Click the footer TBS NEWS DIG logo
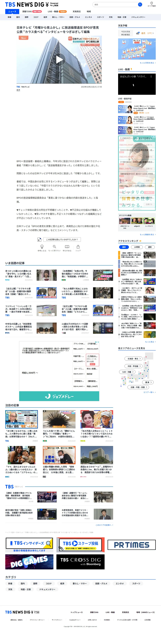 (x=22, y=612)
